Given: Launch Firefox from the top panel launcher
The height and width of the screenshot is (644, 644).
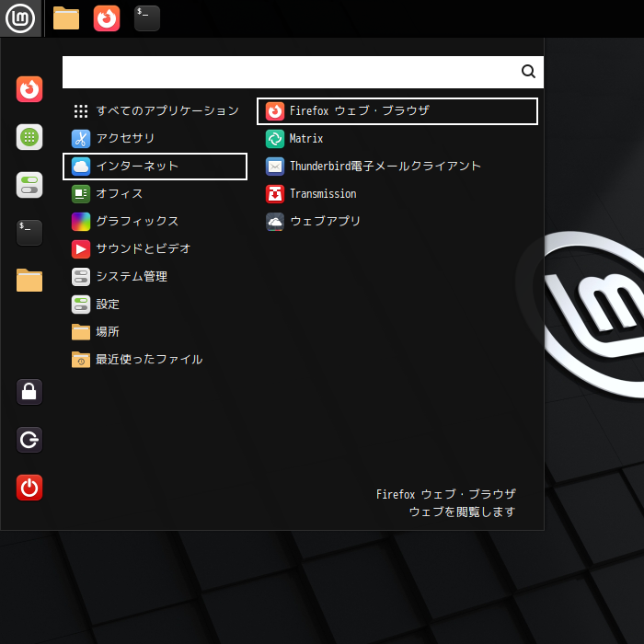Looking at the screenshot, I should click(x=107, y=18).
